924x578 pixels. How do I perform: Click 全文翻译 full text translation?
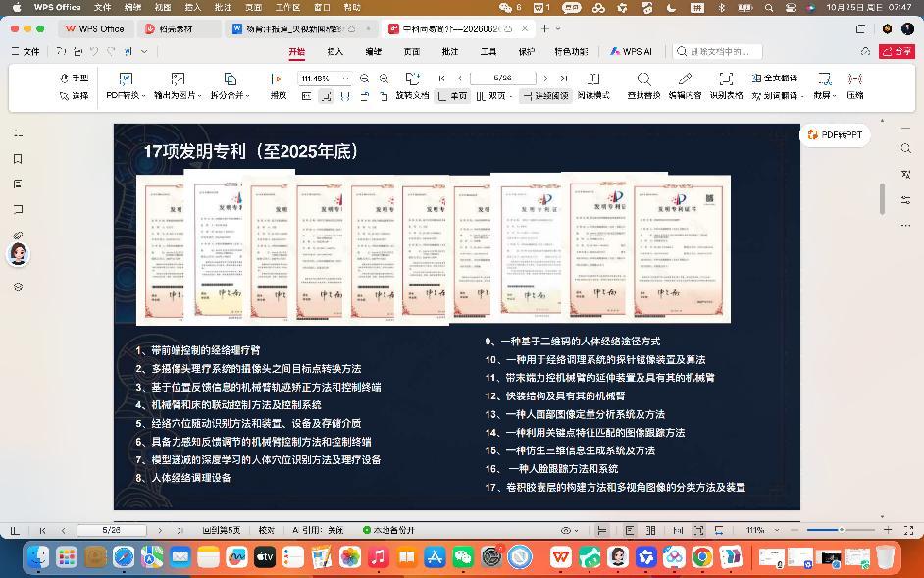775,78
